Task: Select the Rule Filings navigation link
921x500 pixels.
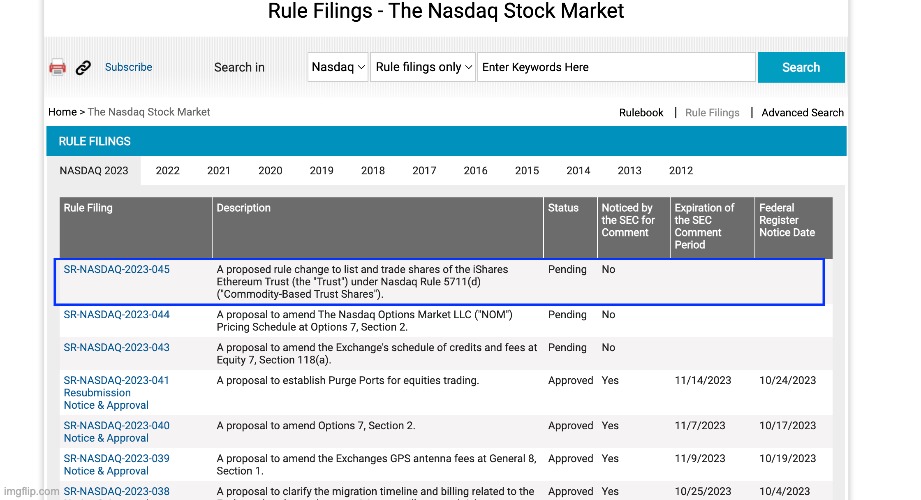Action: pyautogui.click(x=712, y=112)
